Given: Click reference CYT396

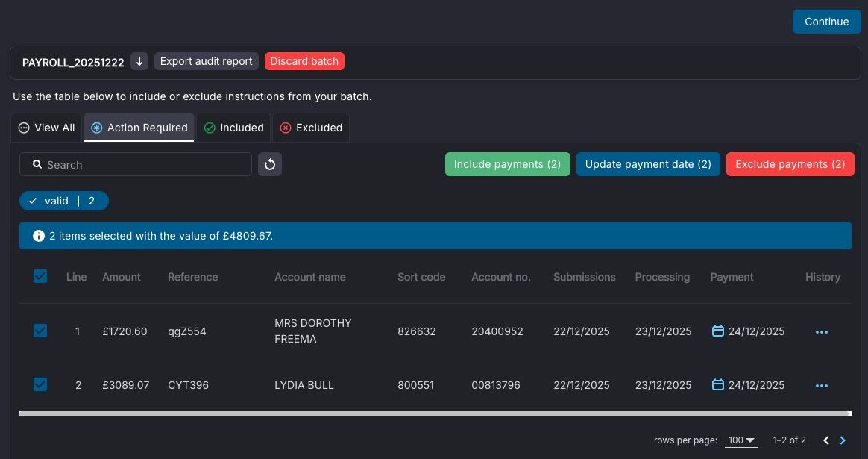Looking at the screenshot, I should coord(188,385).
